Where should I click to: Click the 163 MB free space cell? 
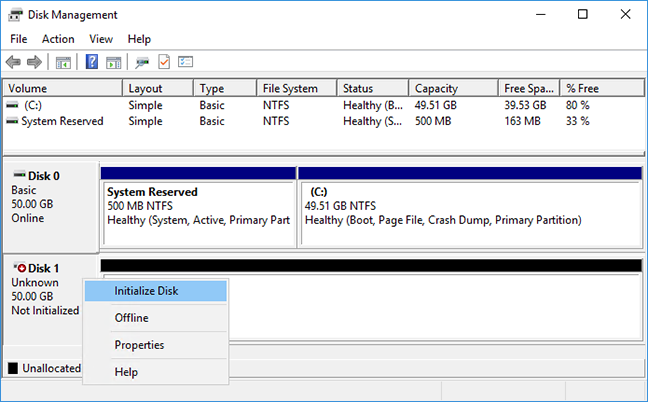(x=522, y=121)
